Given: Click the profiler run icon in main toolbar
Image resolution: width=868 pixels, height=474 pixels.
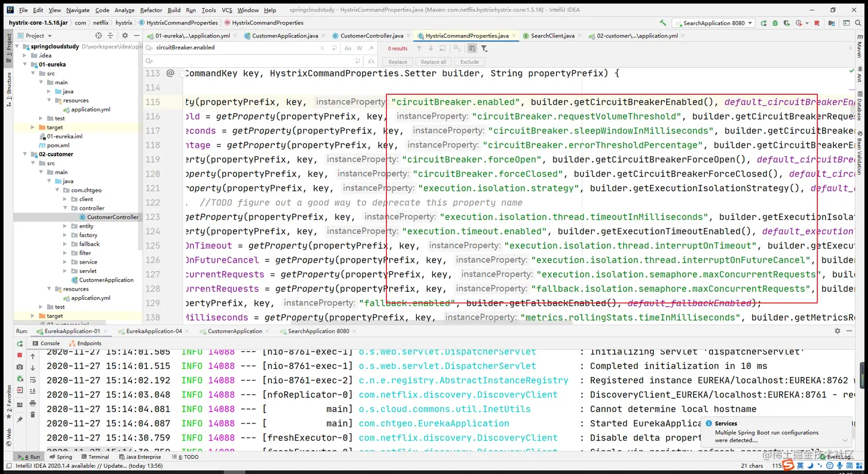Looking at the screenshot, I should [x=799, y=23].
